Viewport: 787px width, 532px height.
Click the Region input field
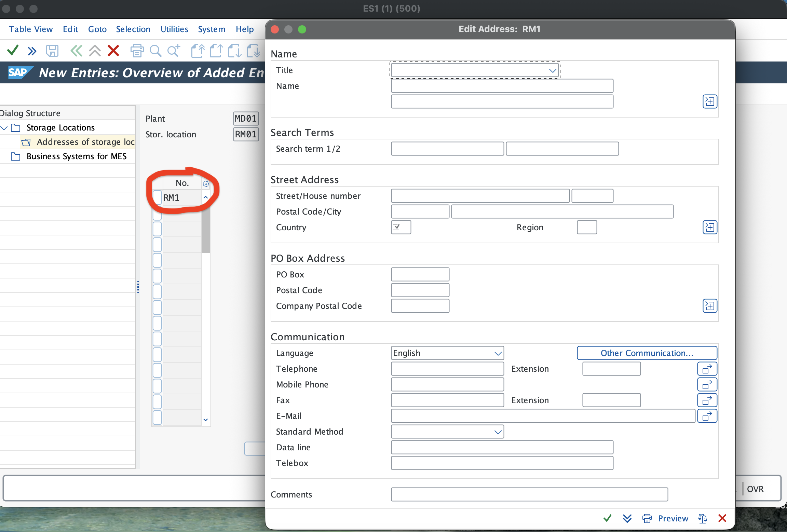(x=587, y=228)
